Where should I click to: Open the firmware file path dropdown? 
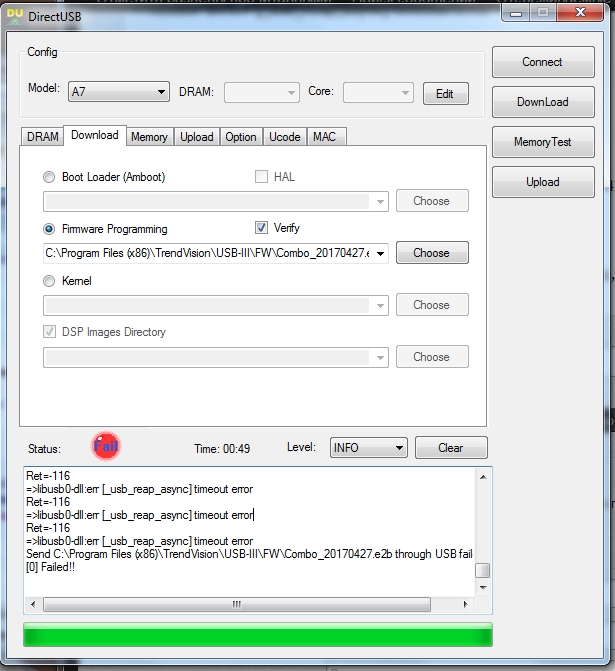pyautogui.click(x=380, y=253)
